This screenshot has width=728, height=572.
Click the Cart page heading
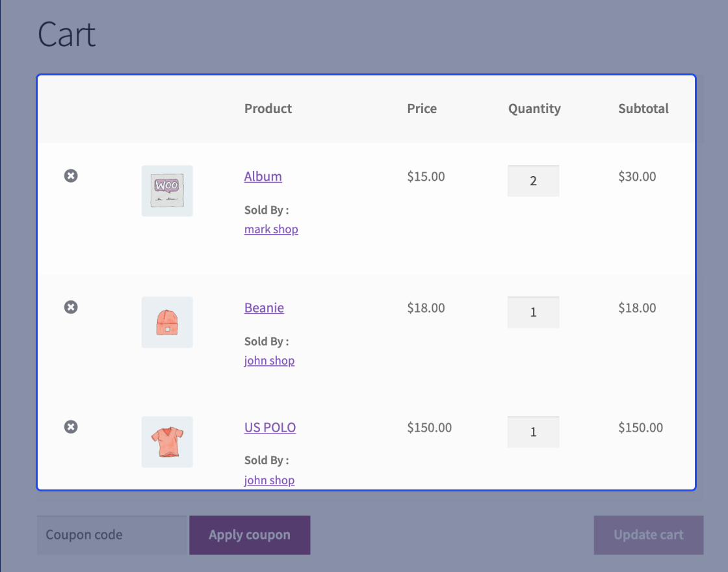67,34
